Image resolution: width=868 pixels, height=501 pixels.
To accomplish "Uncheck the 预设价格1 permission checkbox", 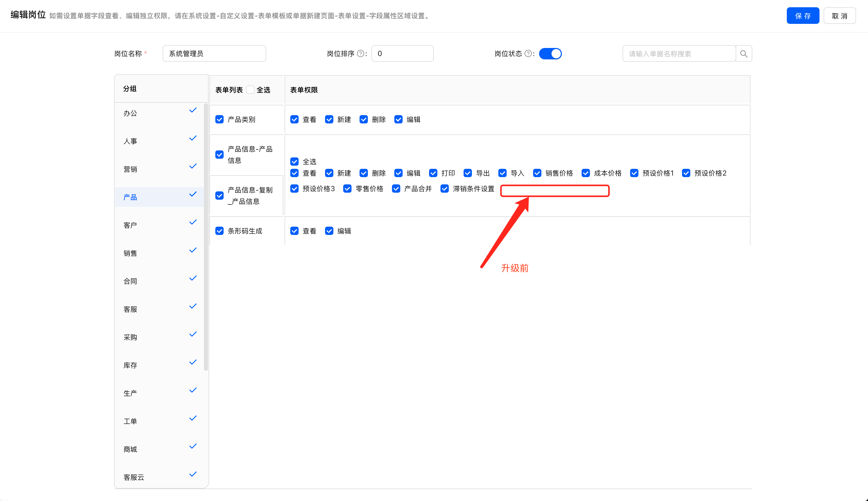I will [634, 173].
